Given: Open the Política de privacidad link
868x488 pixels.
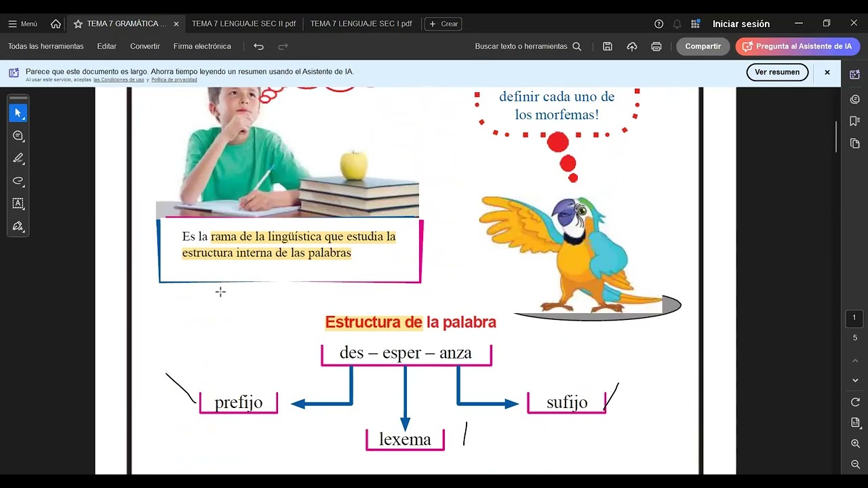Looking at the screenshot, I should [x=174, y=80].
